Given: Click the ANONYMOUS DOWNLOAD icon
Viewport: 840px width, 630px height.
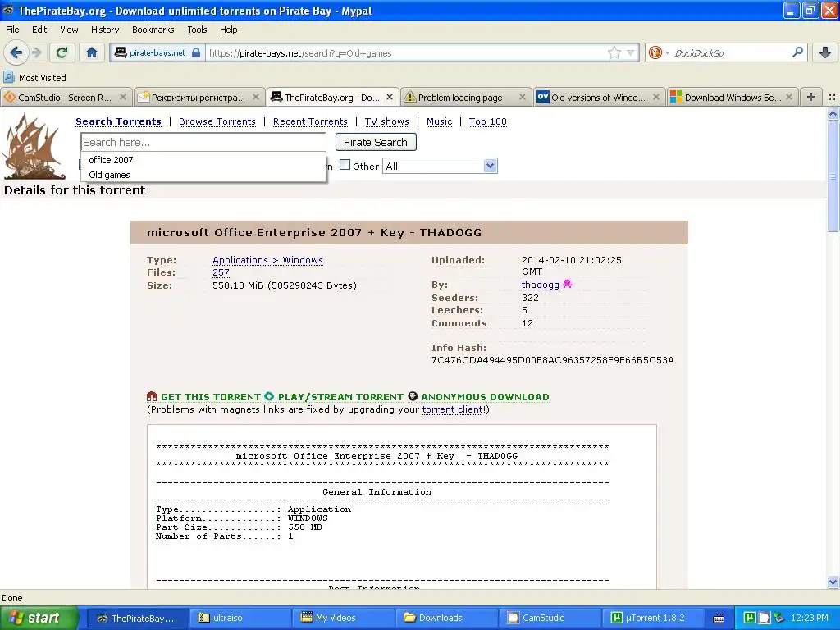Looking at the screenshot, I should point(413,396).
